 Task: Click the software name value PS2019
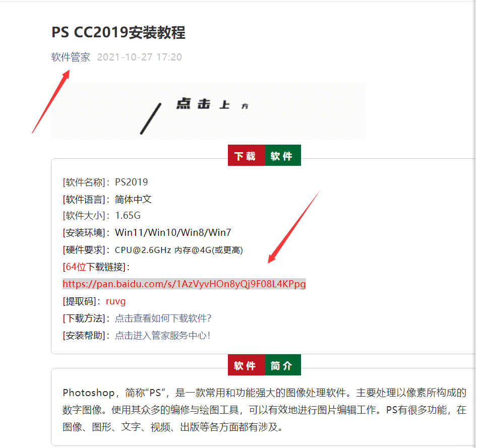coord(131,182)
